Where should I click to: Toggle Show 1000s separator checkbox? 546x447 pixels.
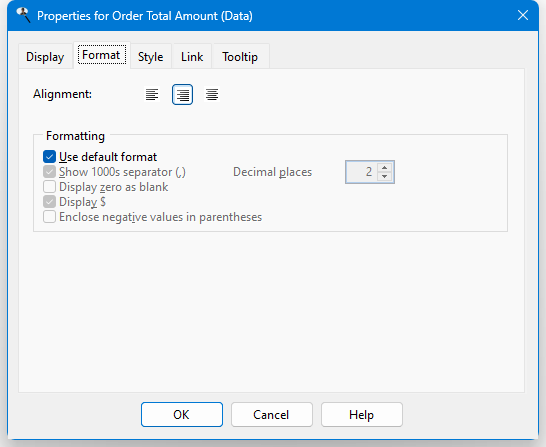pyautogui.click(x=49, y=172)
